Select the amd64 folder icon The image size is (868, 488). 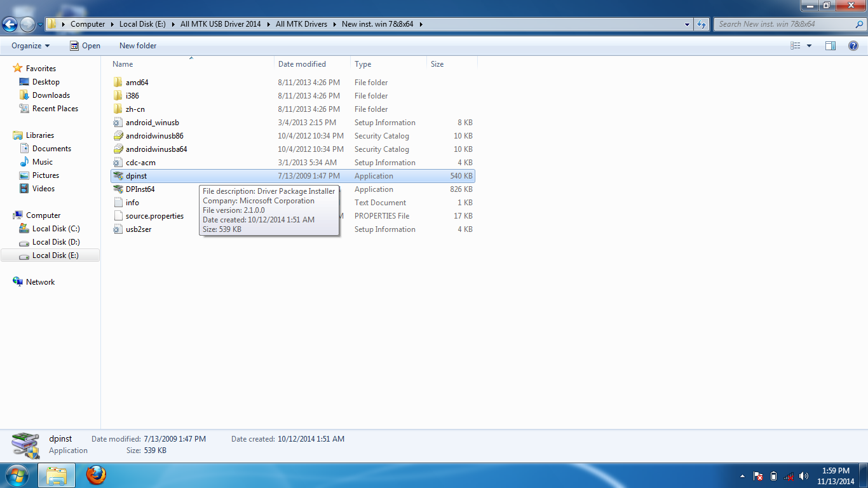coord(118,83)
